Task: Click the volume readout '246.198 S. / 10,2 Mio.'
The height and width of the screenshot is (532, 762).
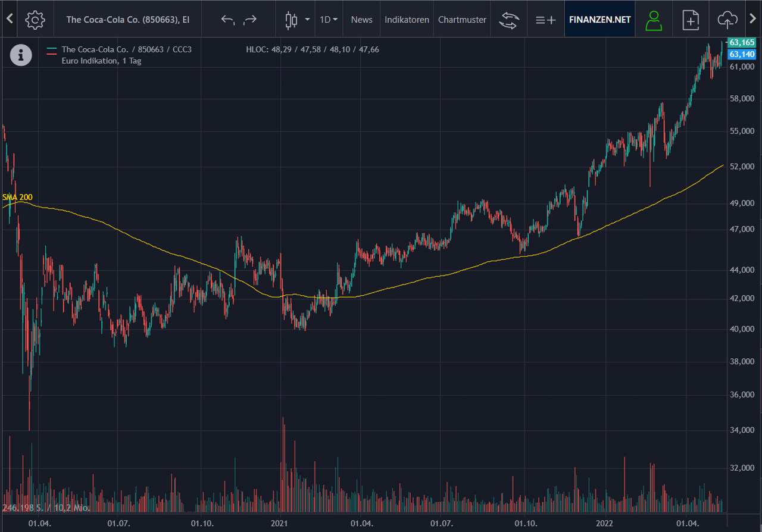Action: (x=45, y=508)
